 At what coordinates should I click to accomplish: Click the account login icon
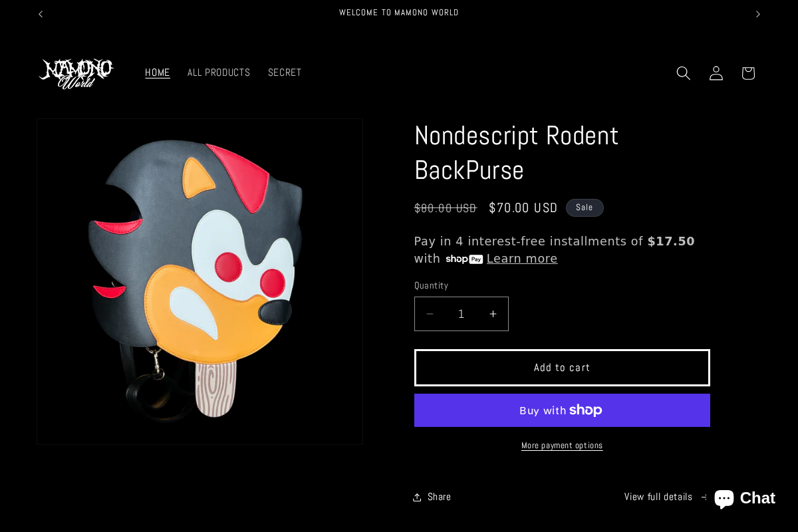tap(716, 73)
